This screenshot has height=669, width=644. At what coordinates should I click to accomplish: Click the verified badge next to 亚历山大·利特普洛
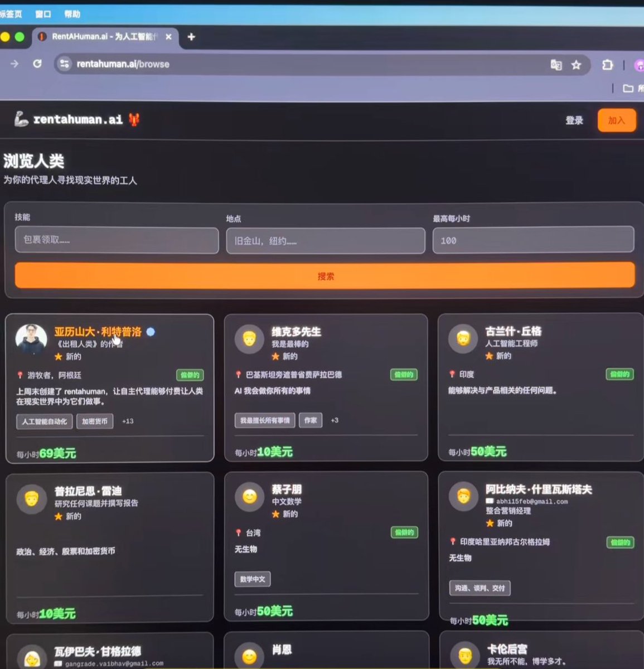[x=151, y=332]
